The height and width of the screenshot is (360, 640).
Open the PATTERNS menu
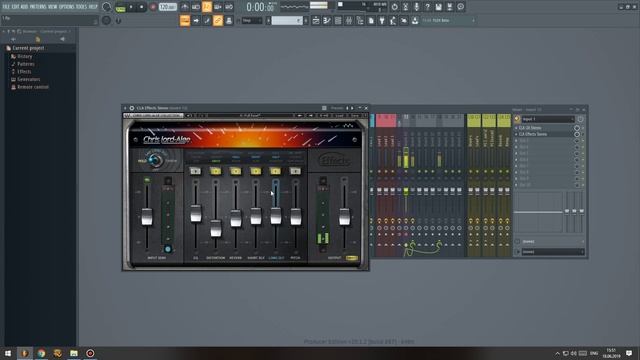tap(38, 7)
